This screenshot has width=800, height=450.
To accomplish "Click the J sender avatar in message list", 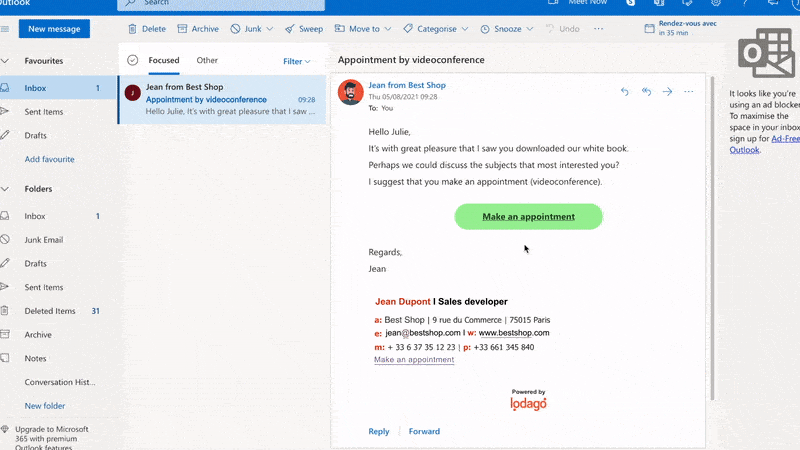I will 133,93.
